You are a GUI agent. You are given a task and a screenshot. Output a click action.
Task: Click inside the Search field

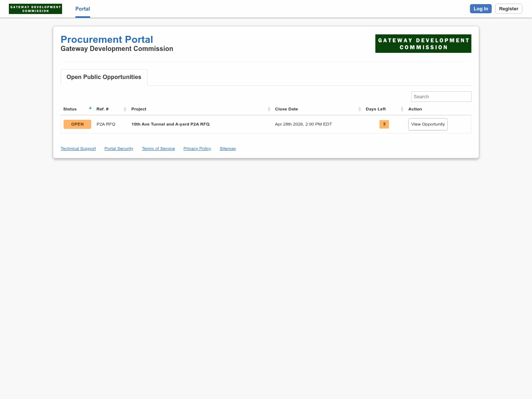tap(441, 96)
